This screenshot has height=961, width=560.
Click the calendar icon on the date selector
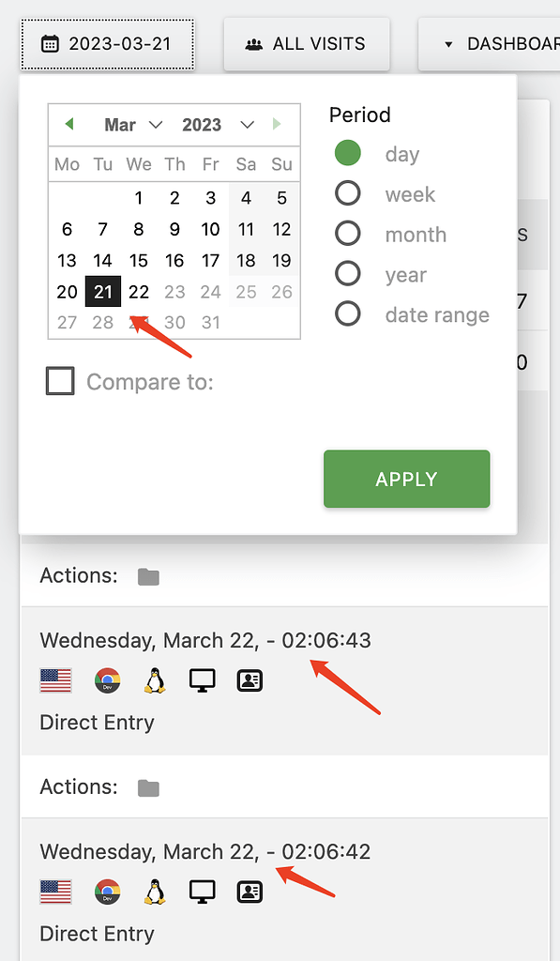[49, 43]
